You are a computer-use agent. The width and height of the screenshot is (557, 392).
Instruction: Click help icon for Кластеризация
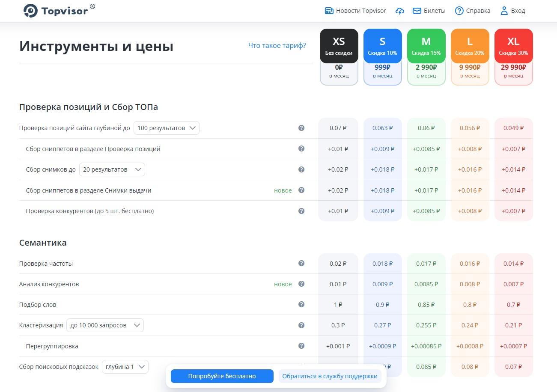[x=301, y=325]
